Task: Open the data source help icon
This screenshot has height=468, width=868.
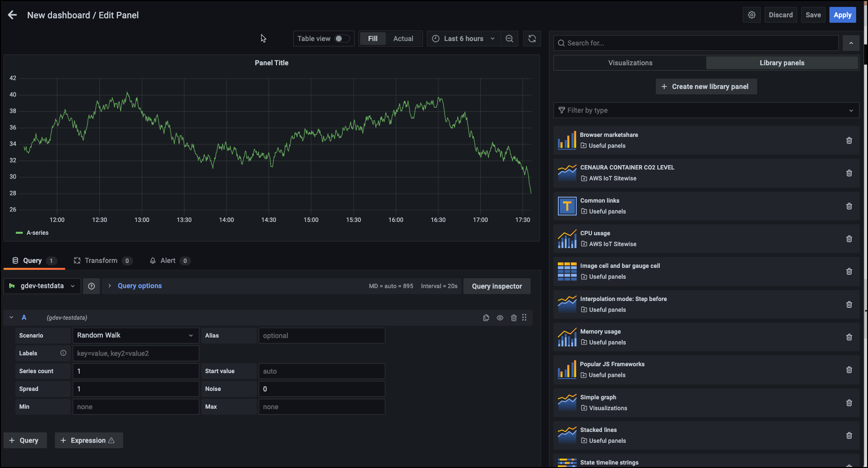Action: 91,286
